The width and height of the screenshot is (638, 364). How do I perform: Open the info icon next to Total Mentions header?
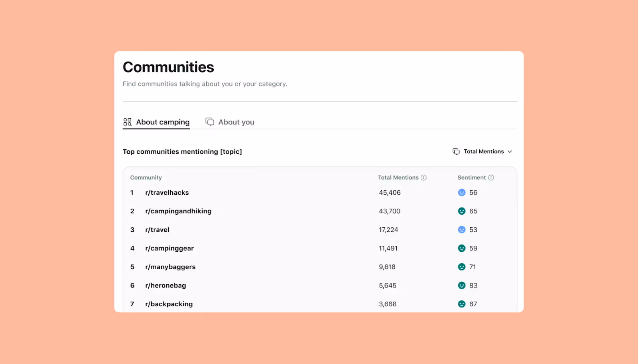tap(424, 178)
